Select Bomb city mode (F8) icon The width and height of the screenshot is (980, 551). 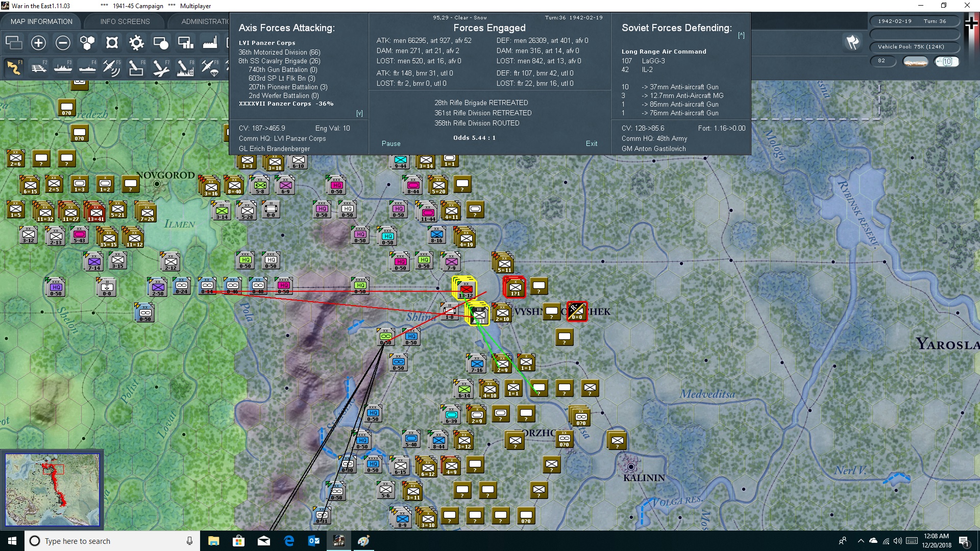coord(185,67)
